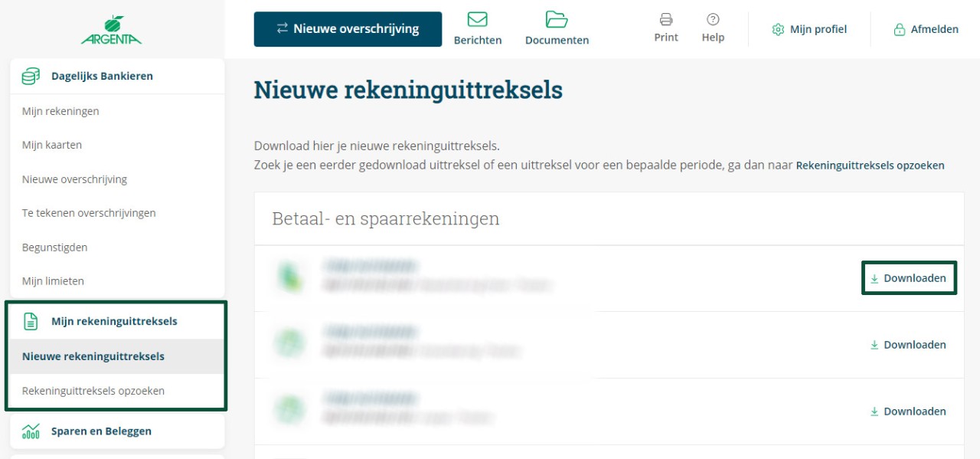
Task: Expand the Sparen en Beleggen section
Action: coord(117,431)
